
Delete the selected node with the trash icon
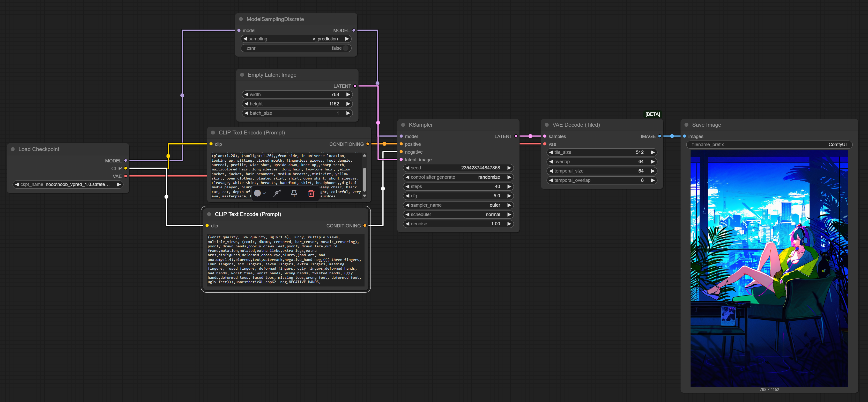[x=311, y=193]
